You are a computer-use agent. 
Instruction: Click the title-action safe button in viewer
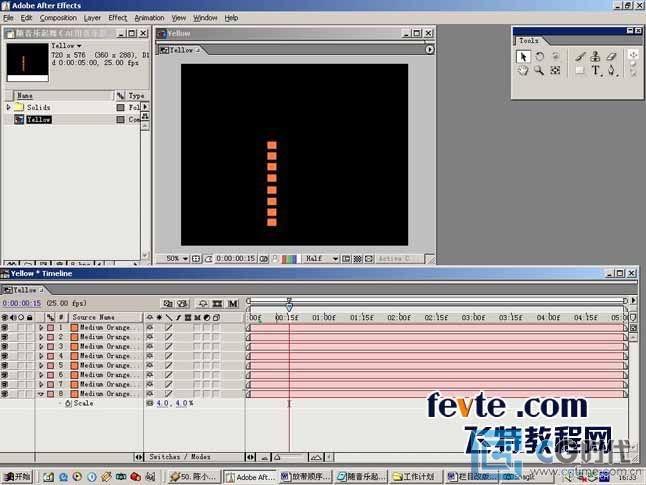[196, 259]
